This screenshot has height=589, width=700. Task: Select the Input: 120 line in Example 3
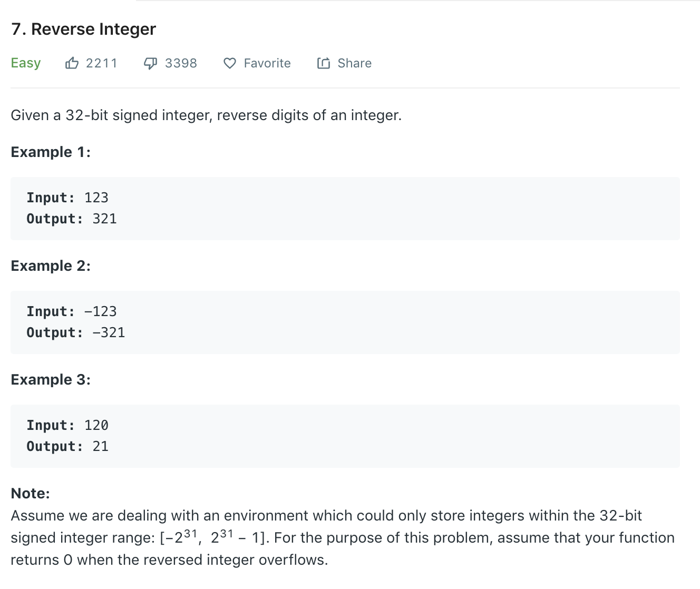click(x=67, y=425)
